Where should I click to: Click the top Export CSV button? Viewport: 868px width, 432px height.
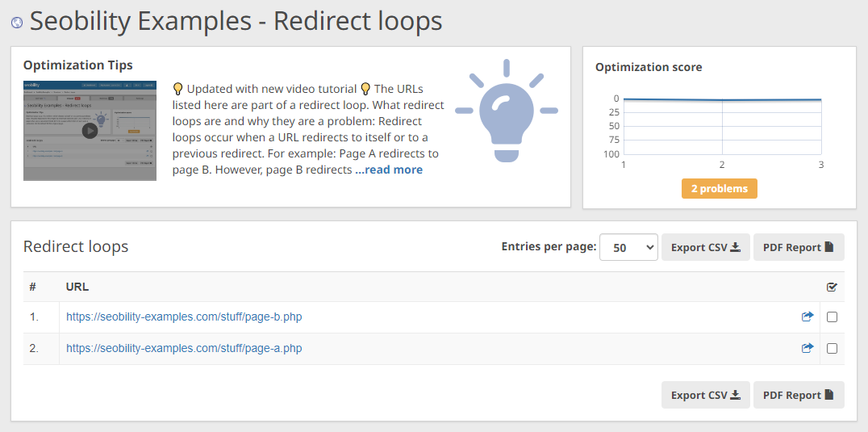pyautogui.click(x=705, y=247)
